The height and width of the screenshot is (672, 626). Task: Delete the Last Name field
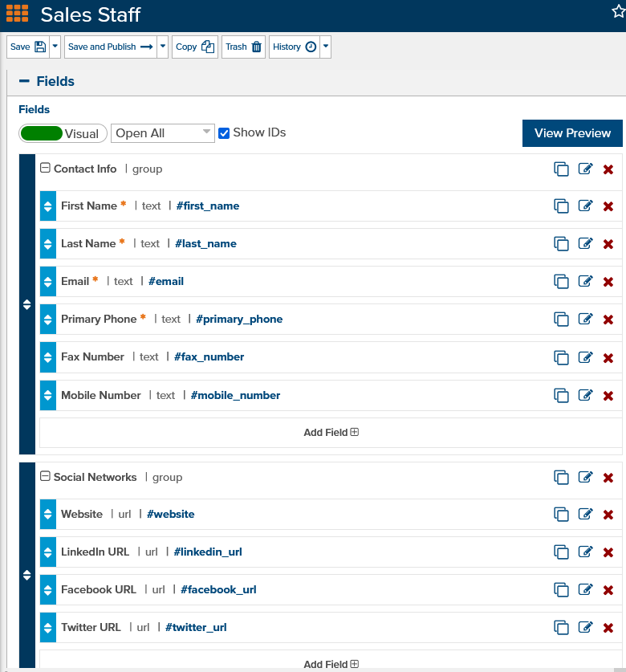[608, 244]
